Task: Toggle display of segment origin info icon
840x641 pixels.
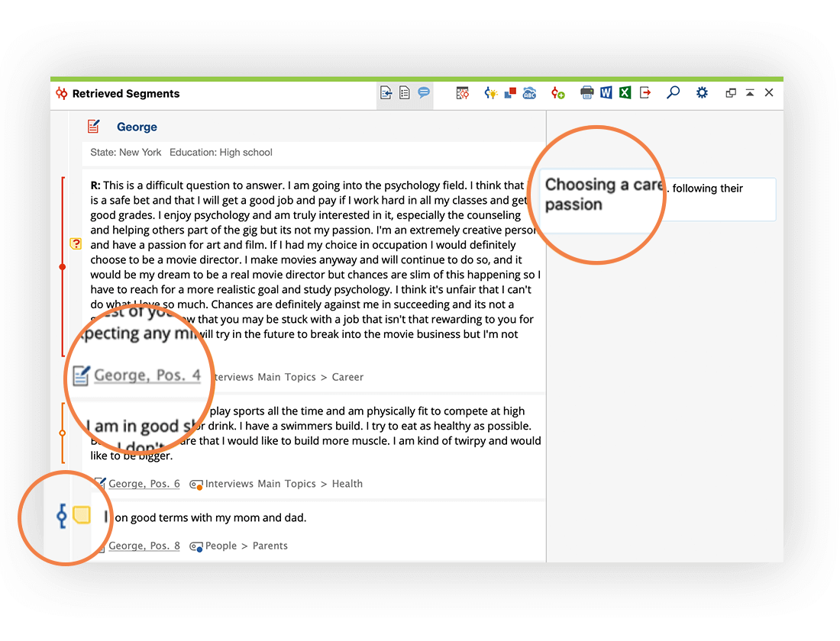Action: click(386, 93)
